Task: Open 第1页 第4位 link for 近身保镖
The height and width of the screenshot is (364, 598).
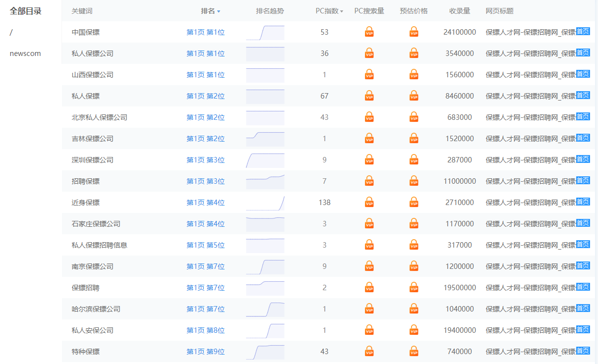Action: 205,203
